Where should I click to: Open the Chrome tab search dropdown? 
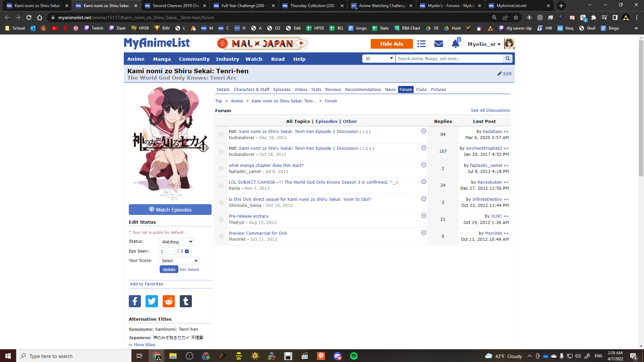(590, 5)
